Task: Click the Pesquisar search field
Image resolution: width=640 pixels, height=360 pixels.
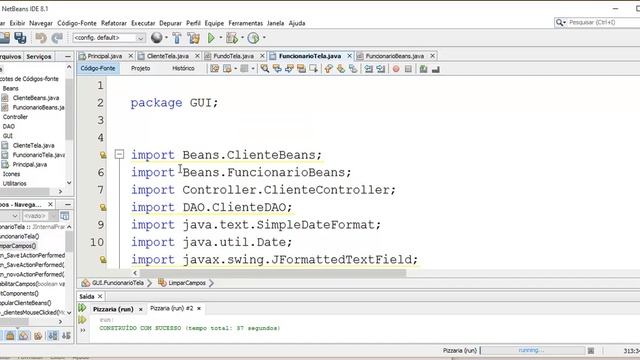Action: coord(604,22)
